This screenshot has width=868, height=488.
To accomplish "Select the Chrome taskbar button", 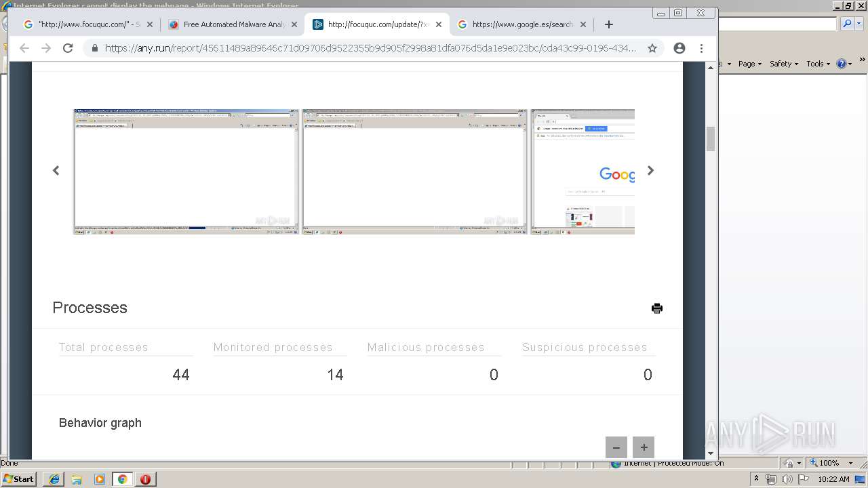I will (x=123, y=479).
